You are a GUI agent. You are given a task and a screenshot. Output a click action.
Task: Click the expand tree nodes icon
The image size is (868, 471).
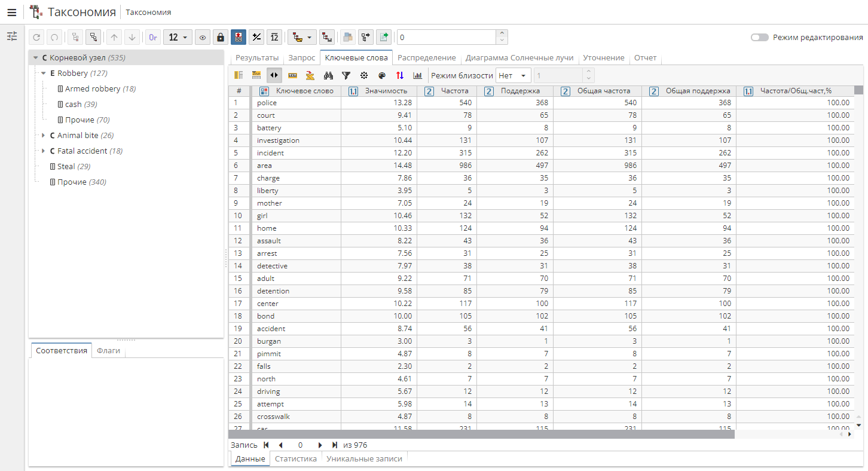coord(93,37)
